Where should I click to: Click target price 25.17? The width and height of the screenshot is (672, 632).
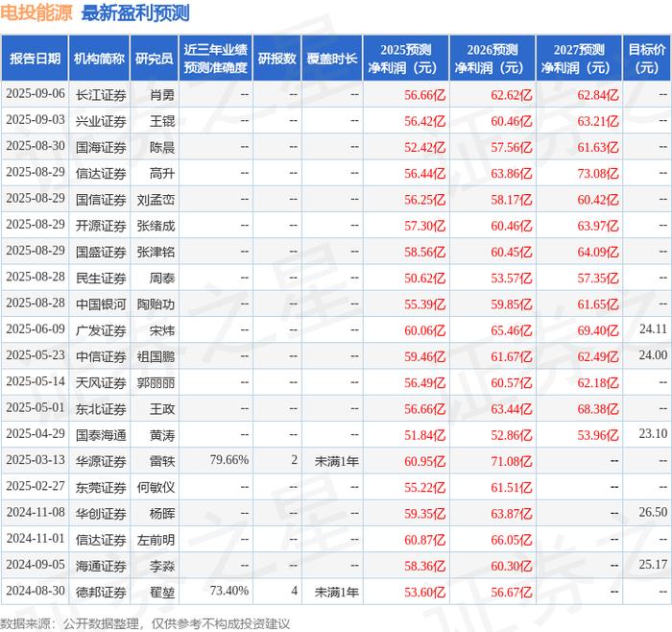(x=653, y=564)
